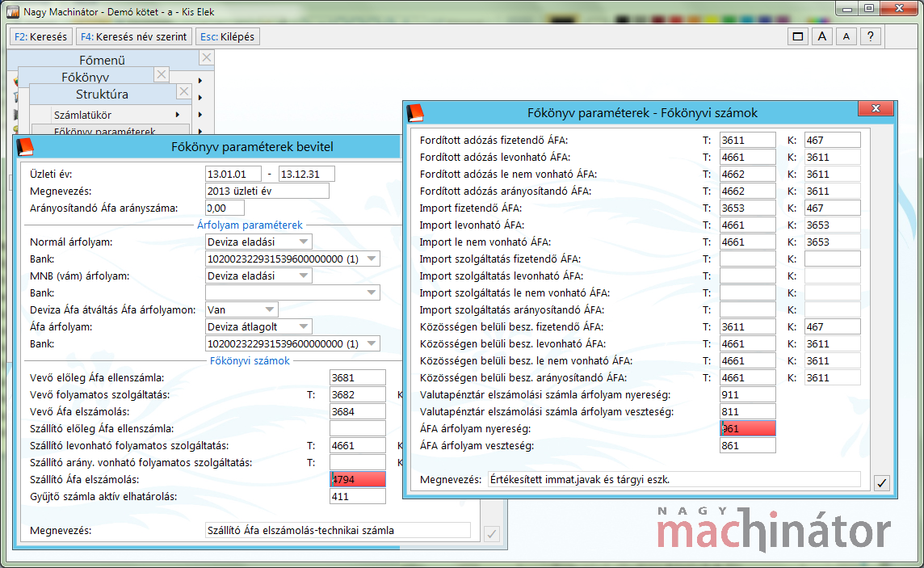Click empty Szállító előleg Áfa ellenszámla field
The height and width of the screenshot is (568, 924).
click(358, 428)
